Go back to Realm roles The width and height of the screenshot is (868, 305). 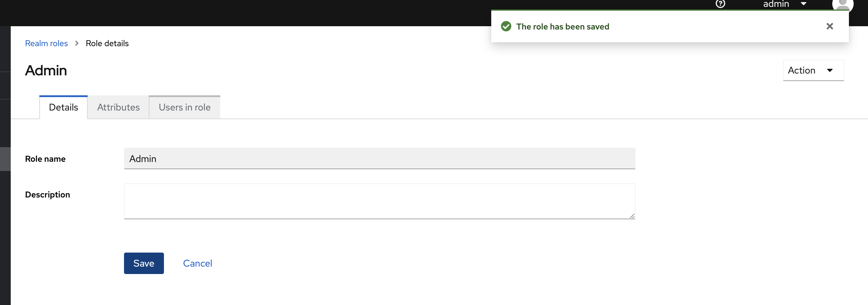pyautogui.click(x=46, y=43)
